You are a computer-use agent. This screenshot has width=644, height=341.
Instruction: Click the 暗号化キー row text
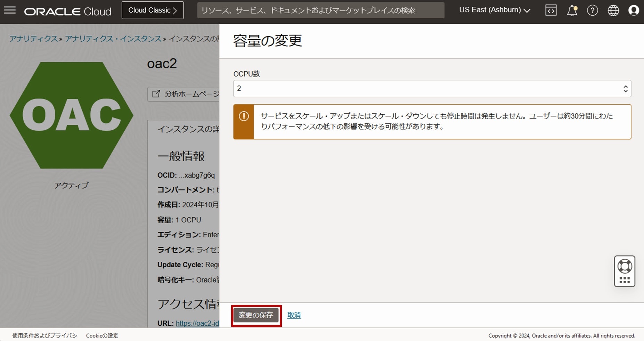[x=188, y=280]
